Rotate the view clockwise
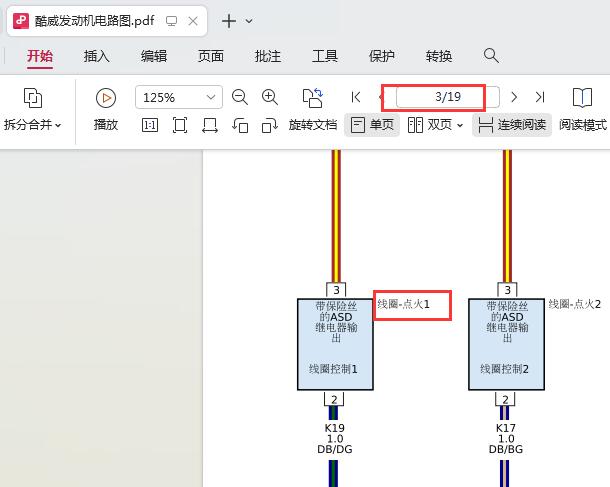 point(270,125)
